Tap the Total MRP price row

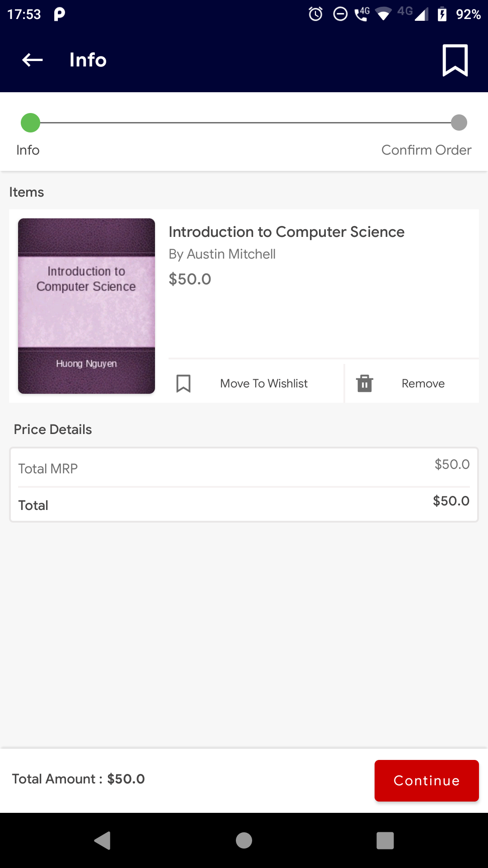coord(244,468)
